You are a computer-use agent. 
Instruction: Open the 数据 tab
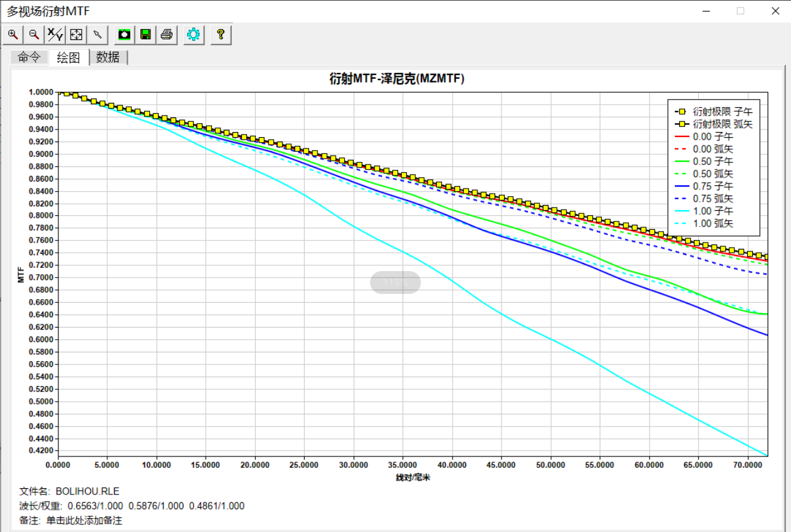pos(108,57)
